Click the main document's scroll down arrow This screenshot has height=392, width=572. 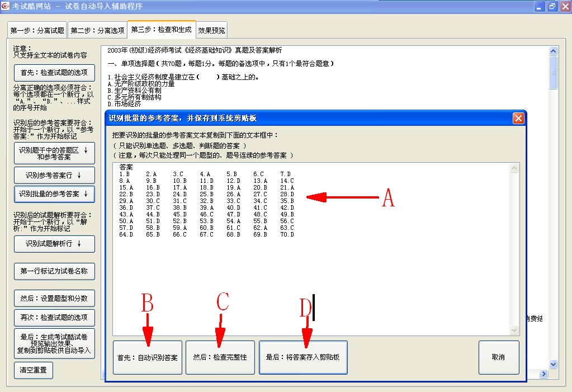tap(554, 364)
